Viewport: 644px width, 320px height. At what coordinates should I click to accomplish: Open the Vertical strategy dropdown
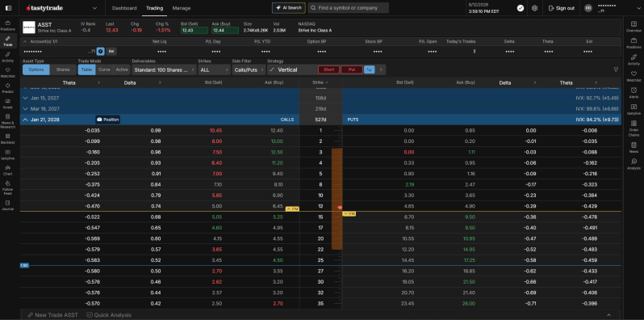[292, 69]
